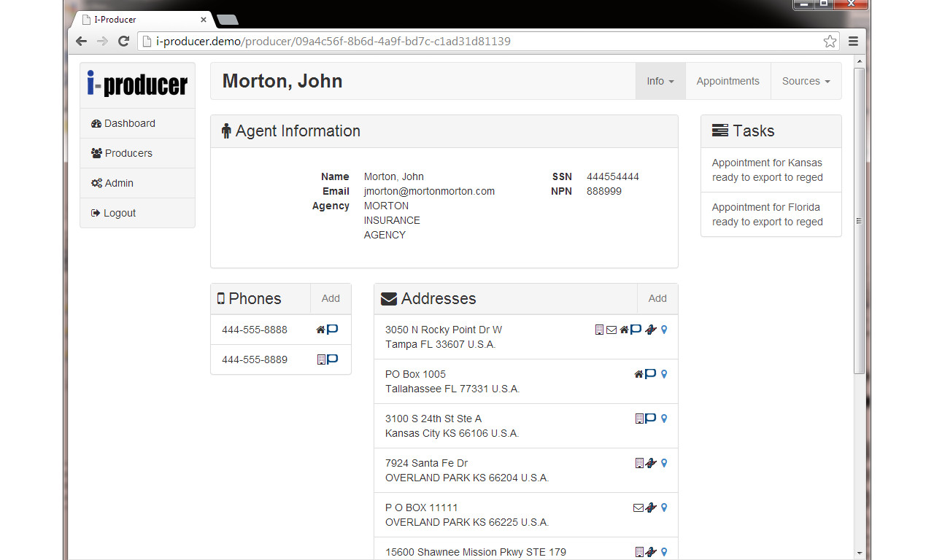Click the address text 3100 S 24th St Ste A

click(433, 419)
